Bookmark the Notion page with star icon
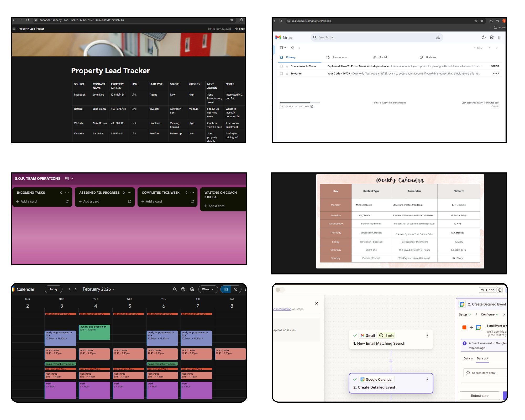The height and width of the screenshot is (420, 525). [x=232, y=20]
